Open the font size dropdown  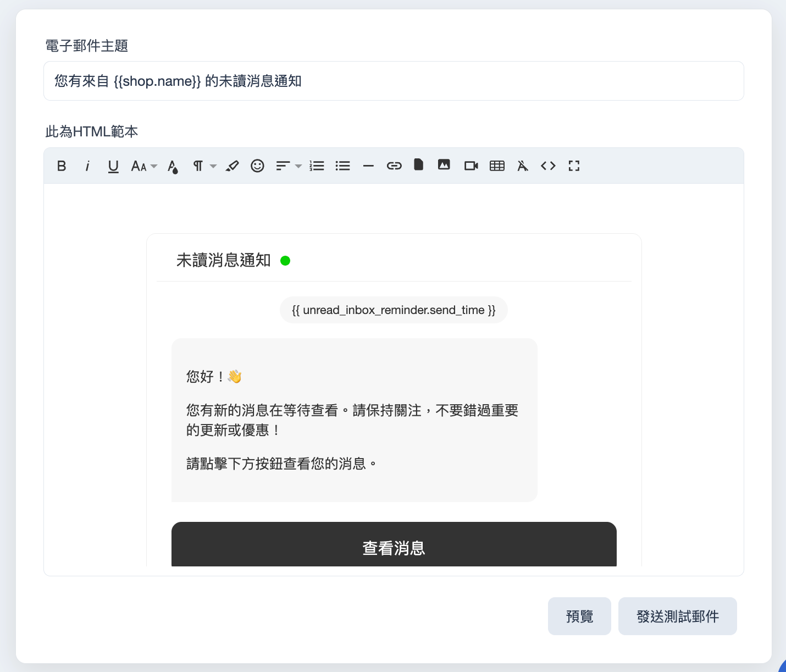pyautogui.click(x=144, y=166)
